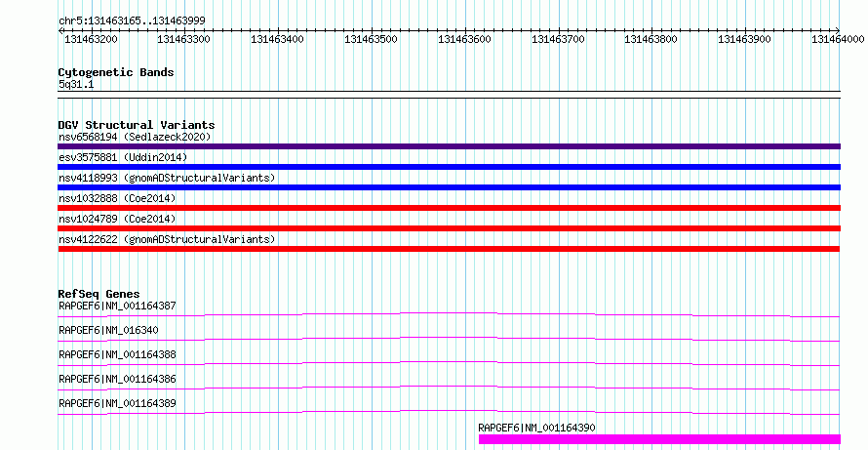Select the blue esv3575881 variant bar

[449, 167]
